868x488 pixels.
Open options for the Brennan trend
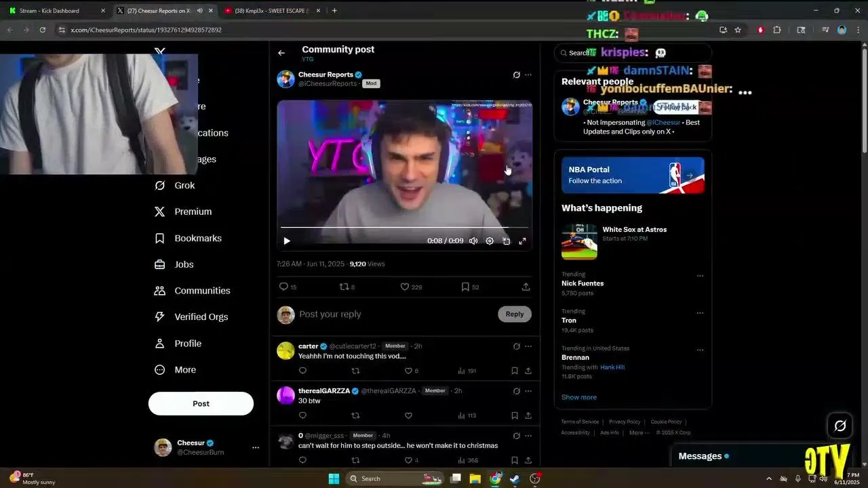[700, 350]
